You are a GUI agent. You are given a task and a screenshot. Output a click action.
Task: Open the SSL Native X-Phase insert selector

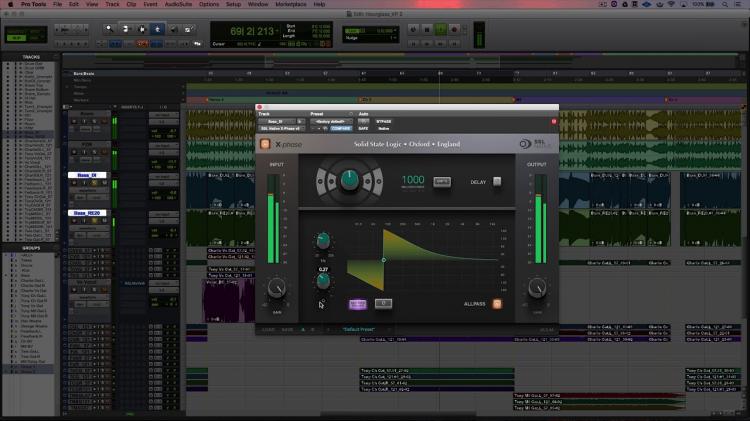coord(281,128)
